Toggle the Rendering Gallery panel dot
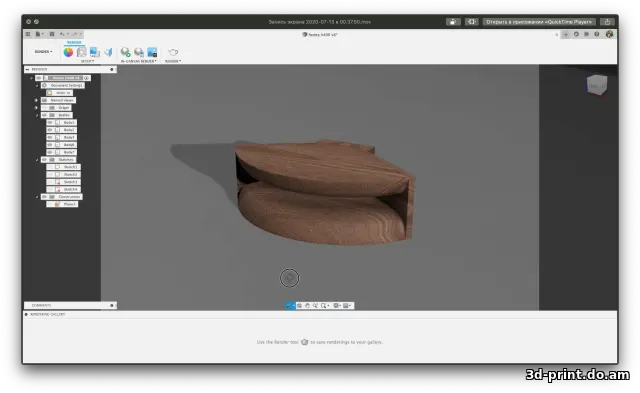640x393 pixels. 26,314
